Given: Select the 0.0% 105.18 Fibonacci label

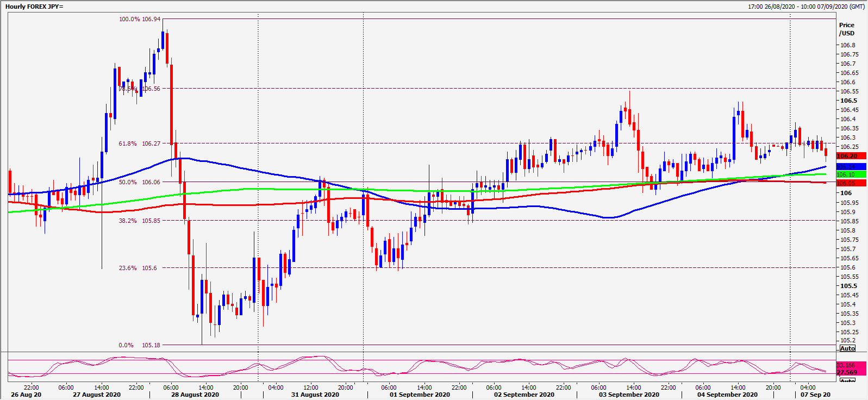Looking at the screenshot, I should [140, 345].
